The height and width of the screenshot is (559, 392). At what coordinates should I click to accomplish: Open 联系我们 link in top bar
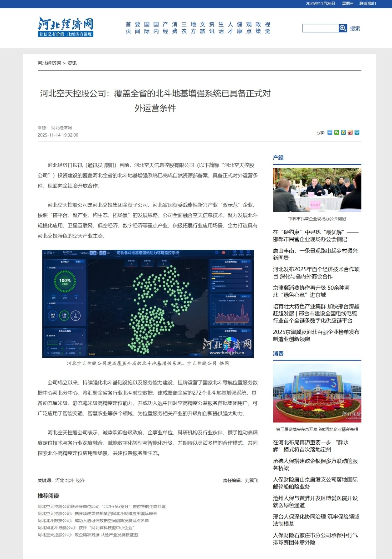[368, 3]
